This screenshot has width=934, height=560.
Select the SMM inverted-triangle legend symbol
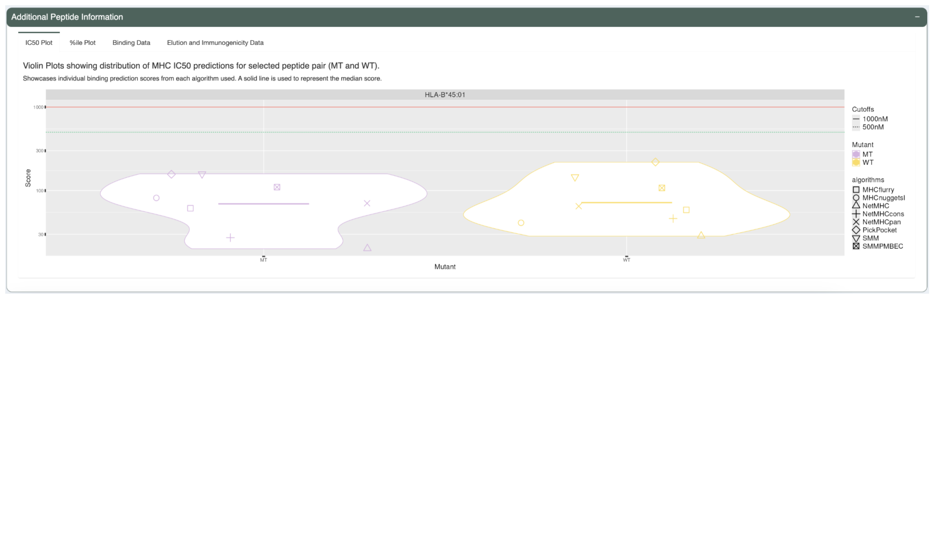857,238
